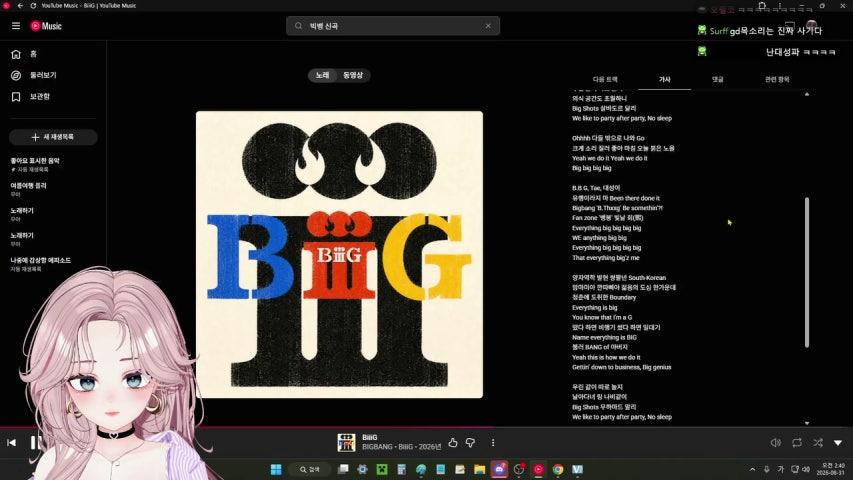Create a playlist with 새 재생목록

53,137
